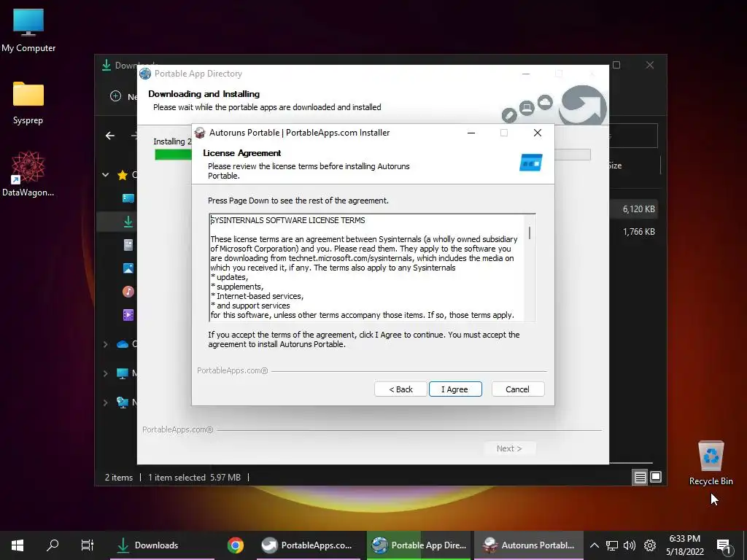This screenshot has height=560, width=747.
Task: Select Music item in Explorer sidebar
Action: tap(128, 292)
